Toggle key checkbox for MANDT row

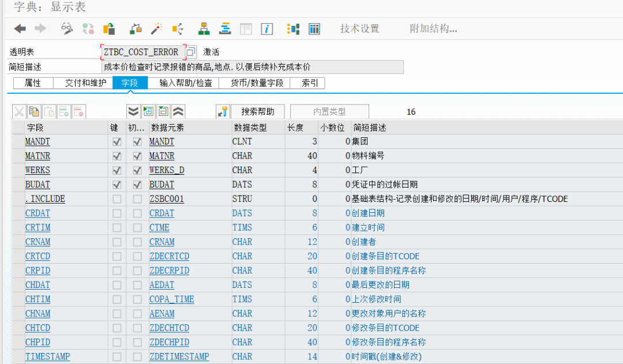117,142
